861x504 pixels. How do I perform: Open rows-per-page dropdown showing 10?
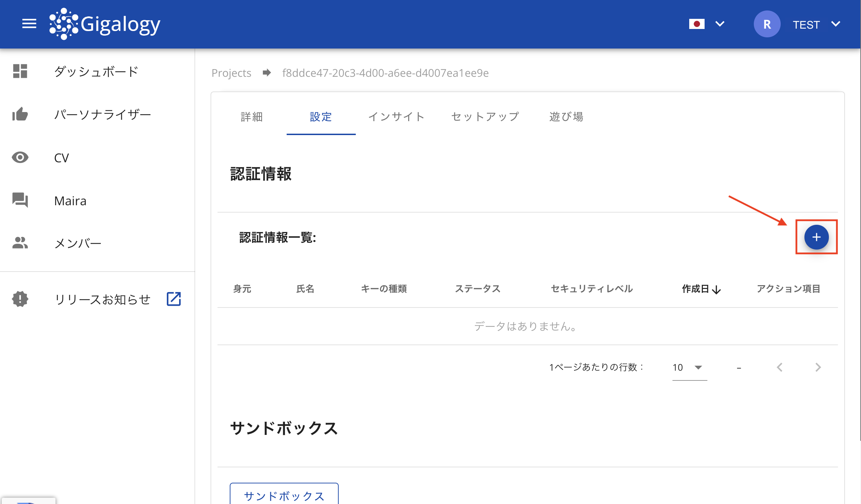click(690, 368)
